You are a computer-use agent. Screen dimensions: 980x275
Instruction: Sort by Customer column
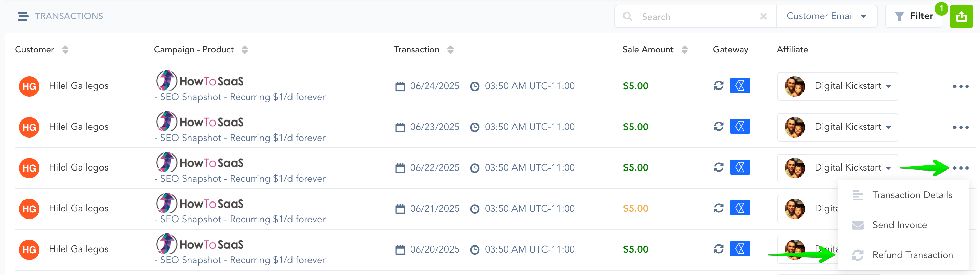(65, 50)
